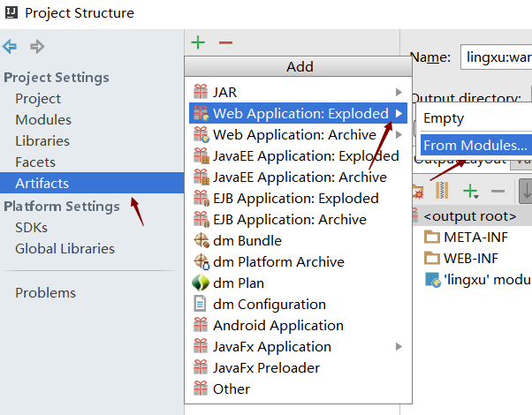Open Web Application: Exploded submenu
532x415 pixels.
299,113
